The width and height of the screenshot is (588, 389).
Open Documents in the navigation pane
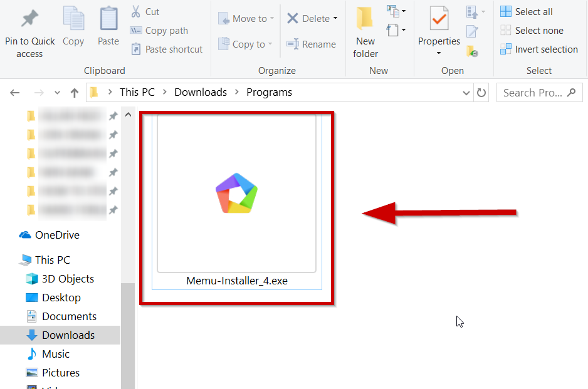click(61, 316)
